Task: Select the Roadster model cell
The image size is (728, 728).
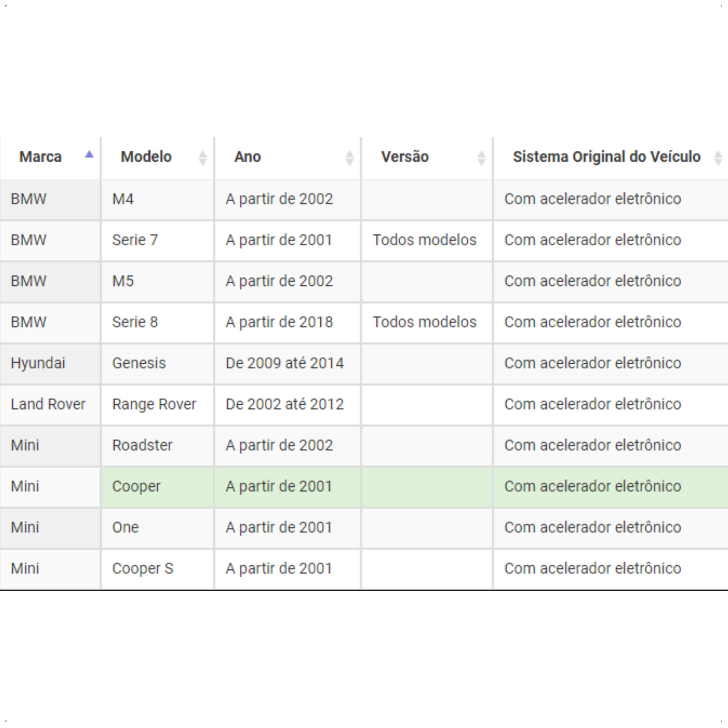Action: [158, 446]
